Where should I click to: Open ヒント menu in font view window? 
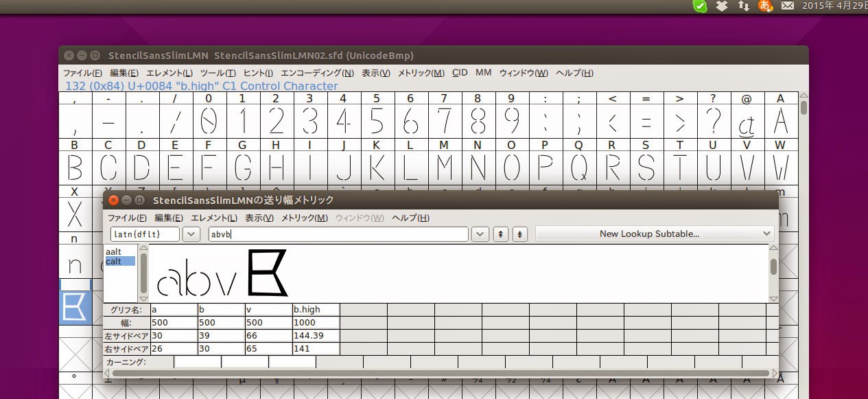point(259,73)
